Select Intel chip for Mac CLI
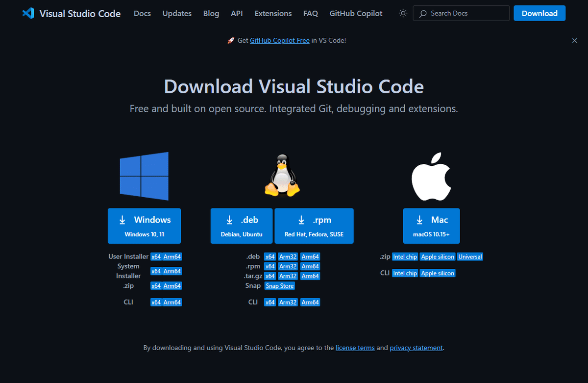This screenshot has height=383, width=588. tap(405, 273)
